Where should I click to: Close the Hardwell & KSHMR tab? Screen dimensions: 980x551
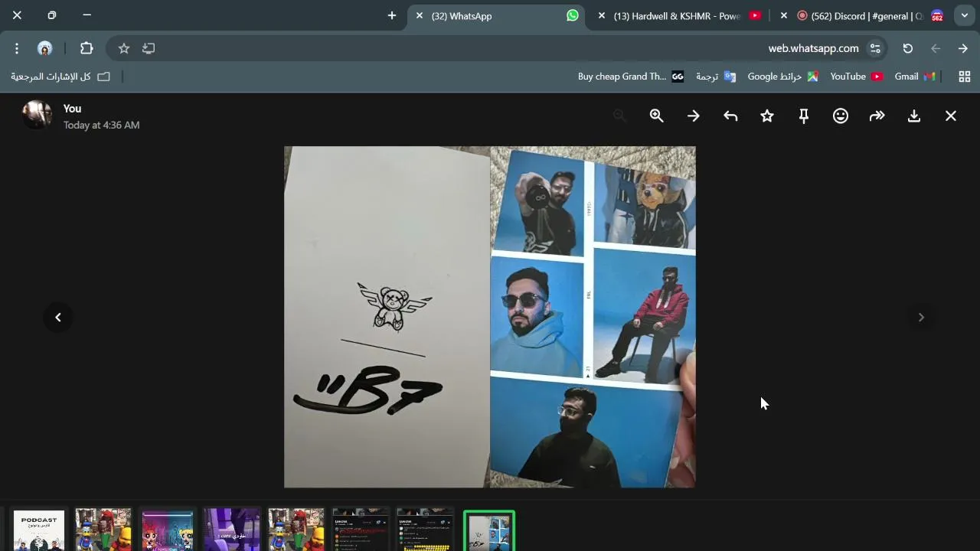coord(602,15)
